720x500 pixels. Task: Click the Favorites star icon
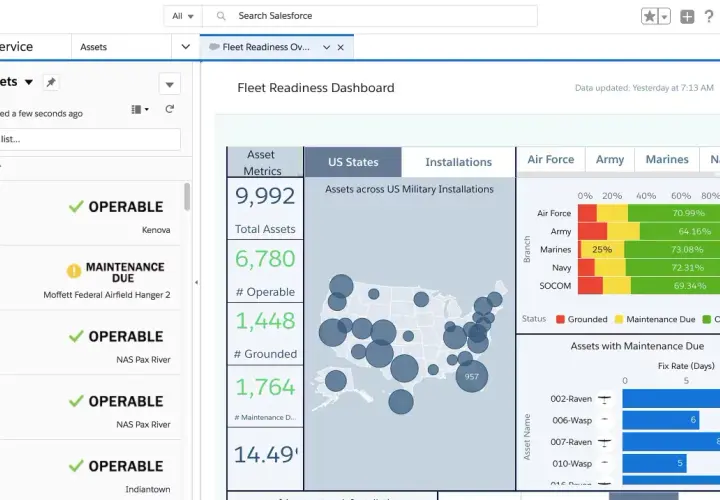pyautogui.click(x=649, y=17)
